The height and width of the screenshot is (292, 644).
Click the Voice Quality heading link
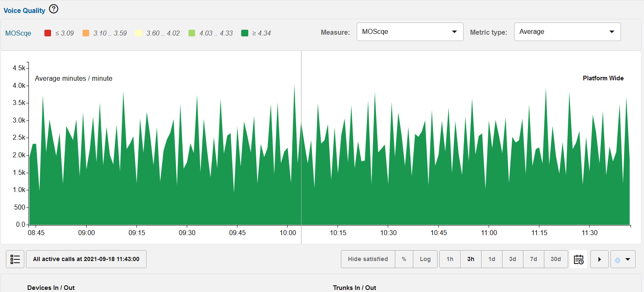pos(24,10)
